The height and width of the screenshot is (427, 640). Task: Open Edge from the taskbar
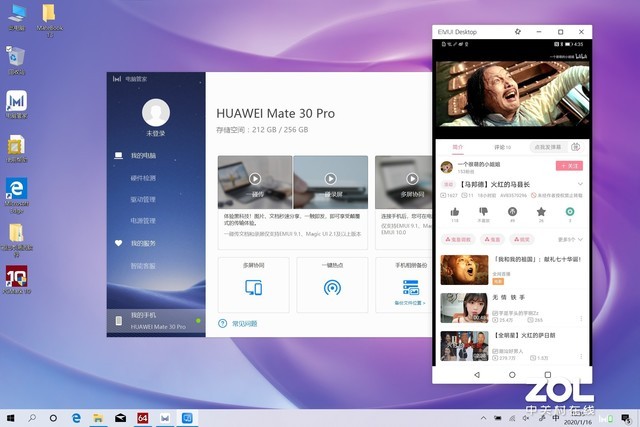pos(76,418)
